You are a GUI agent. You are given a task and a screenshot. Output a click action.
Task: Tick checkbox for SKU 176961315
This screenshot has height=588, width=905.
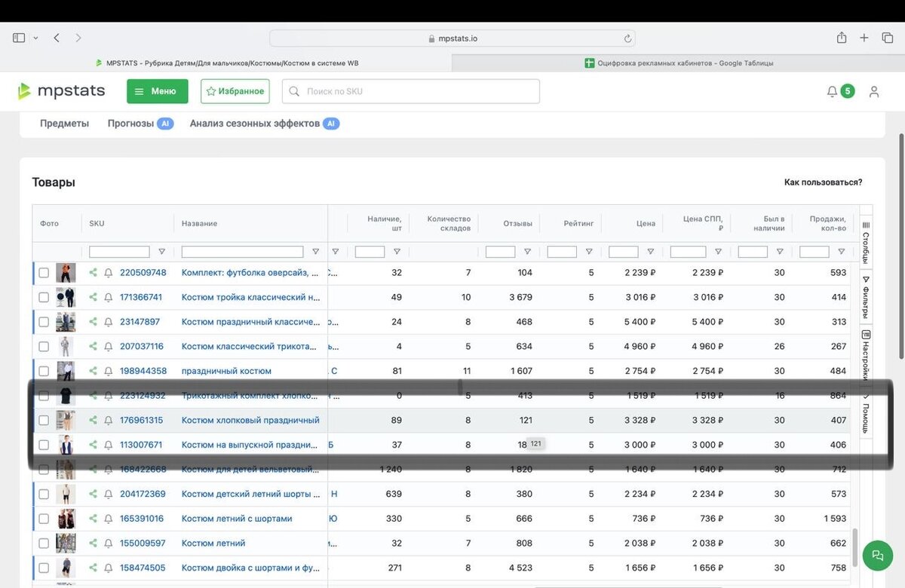[44, 420]
